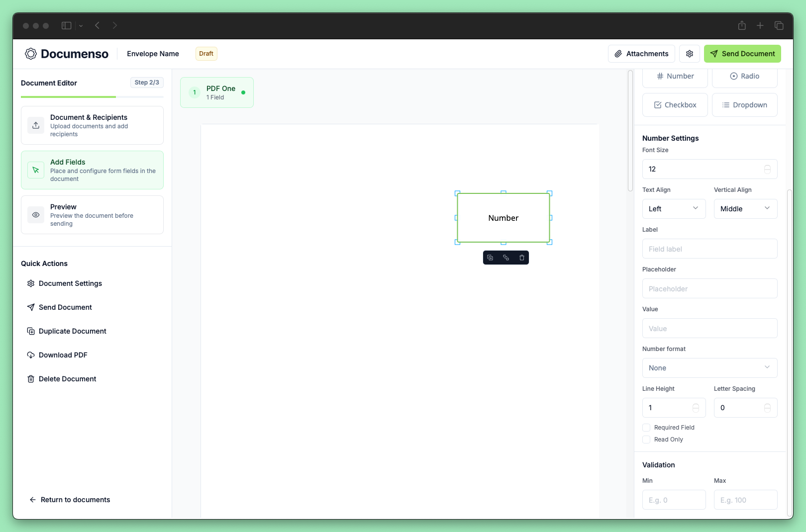Click the Documenso logo icon
This screenshot has width=806, height=532.
(x=31, y=54)
